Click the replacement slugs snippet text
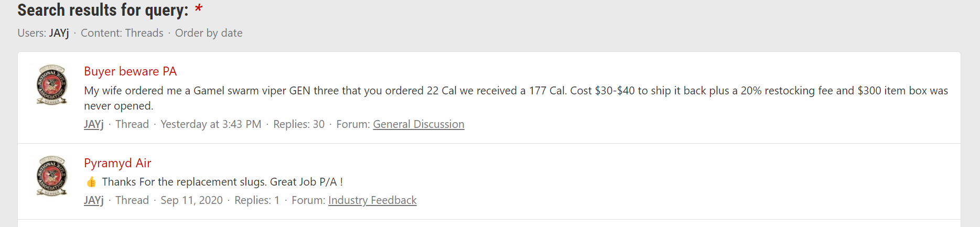 click(222, 182)
